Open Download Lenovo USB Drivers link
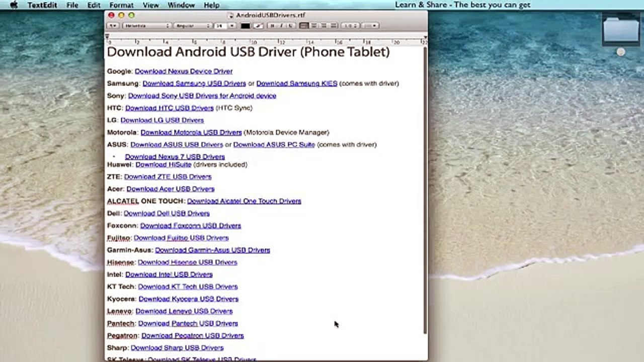The height and width of the screenshot is (362, 644). [x=184, y=311]
